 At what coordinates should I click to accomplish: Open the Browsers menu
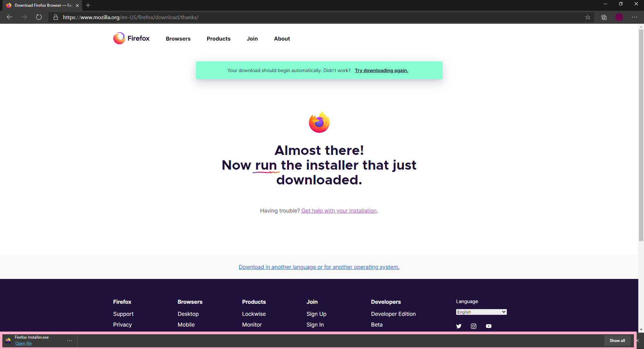point(178,39)
